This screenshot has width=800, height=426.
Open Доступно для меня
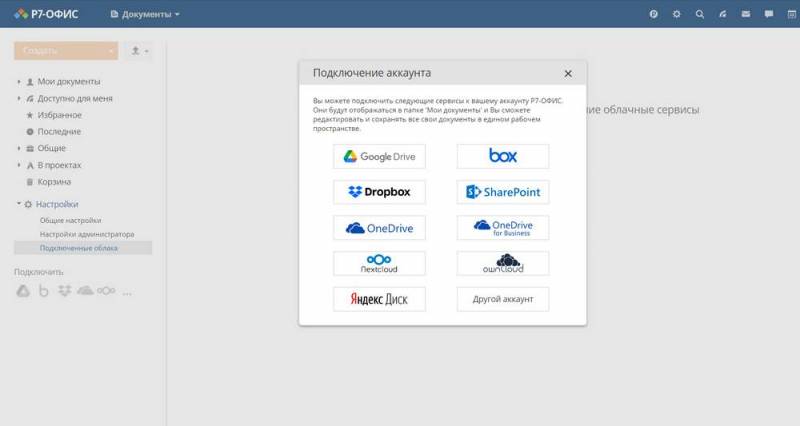click(74, 98)
